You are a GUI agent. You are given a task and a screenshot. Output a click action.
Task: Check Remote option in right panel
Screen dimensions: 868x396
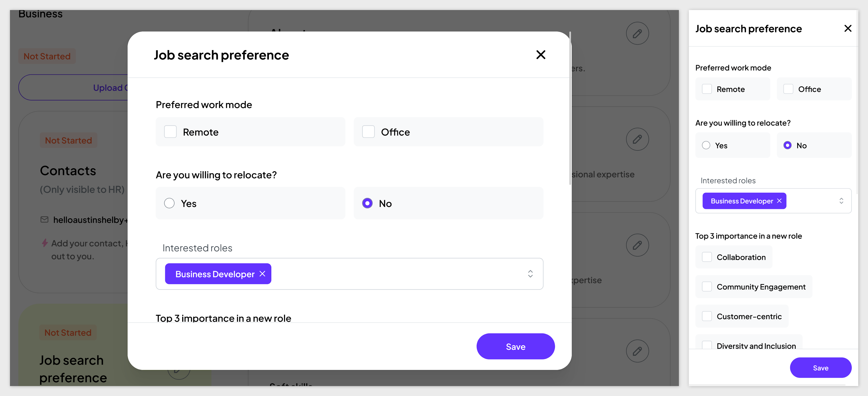click(707, 89)
